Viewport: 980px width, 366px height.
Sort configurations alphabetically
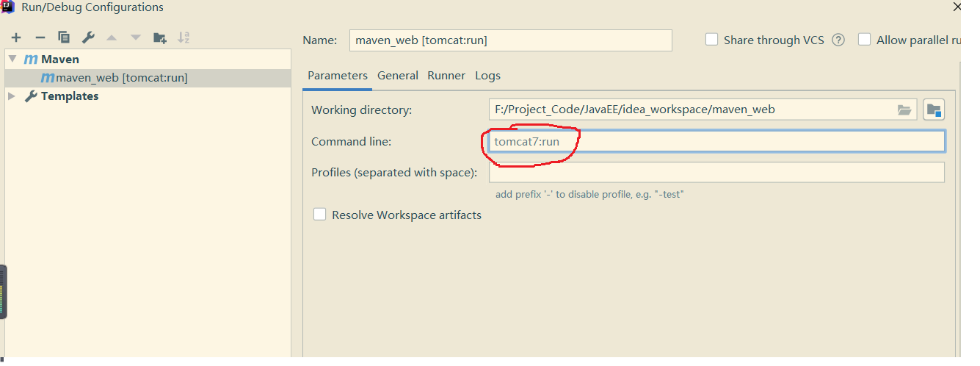(184, 37)
